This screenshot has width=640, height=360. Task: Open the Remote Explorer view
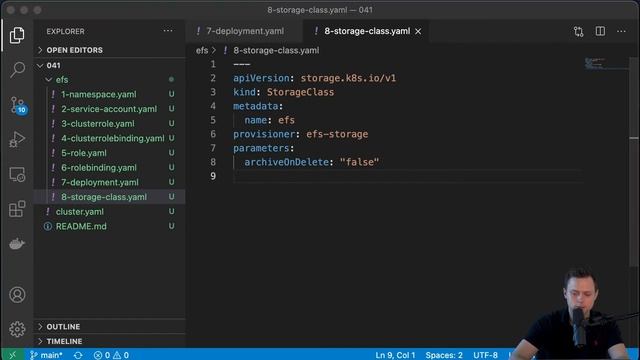click(17, 174)
